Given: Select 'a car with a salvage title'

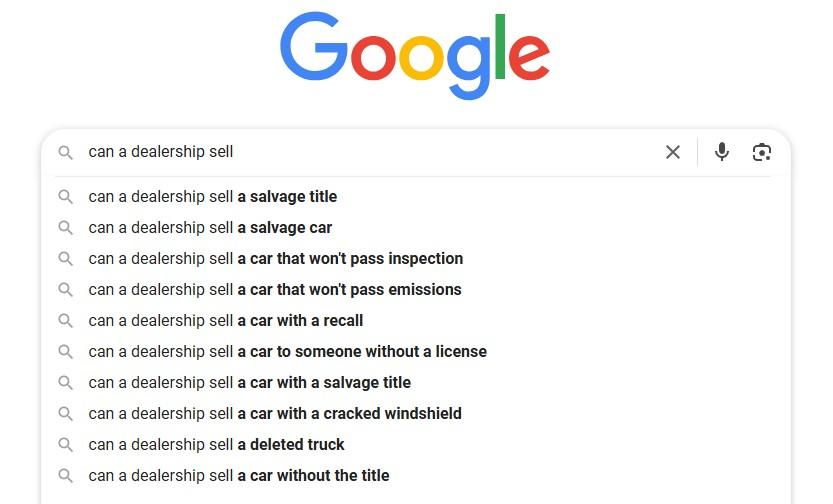Looking at the screenshot, I should pyautogui.click(x=414, y=382).
